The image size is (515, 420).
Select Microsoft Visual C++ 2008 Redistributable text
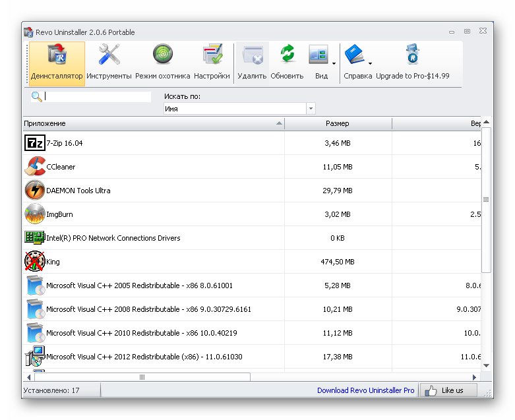[148, 309]
